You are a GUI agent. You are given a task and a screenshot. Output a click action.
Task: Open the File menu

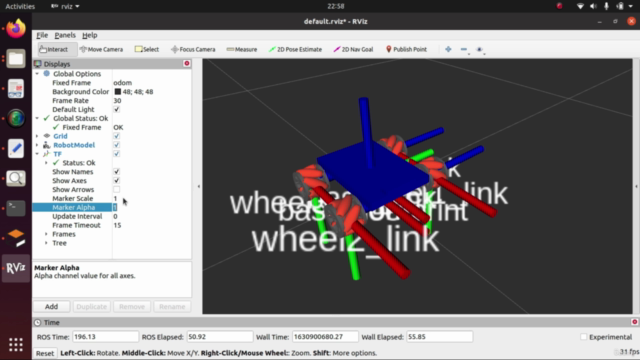pos(42,35)
